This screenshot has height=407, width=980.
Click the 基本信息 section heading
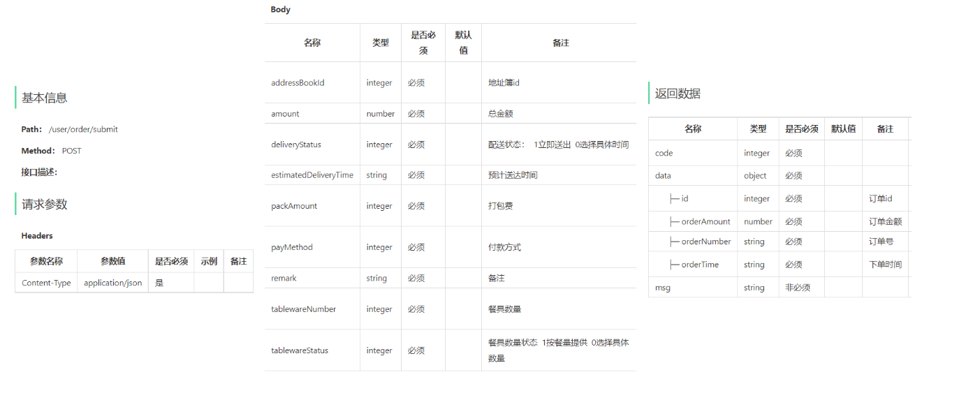coord(45,98)
